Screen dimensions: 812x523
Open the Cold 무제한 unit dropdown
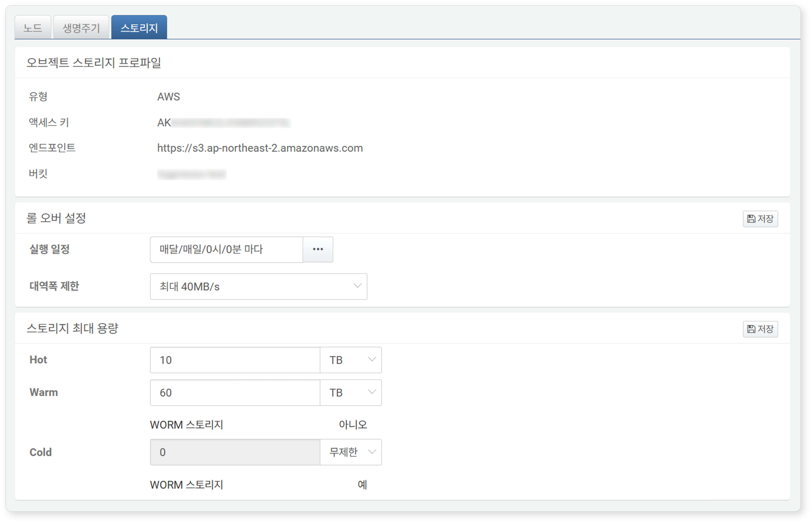pos(351,452)
